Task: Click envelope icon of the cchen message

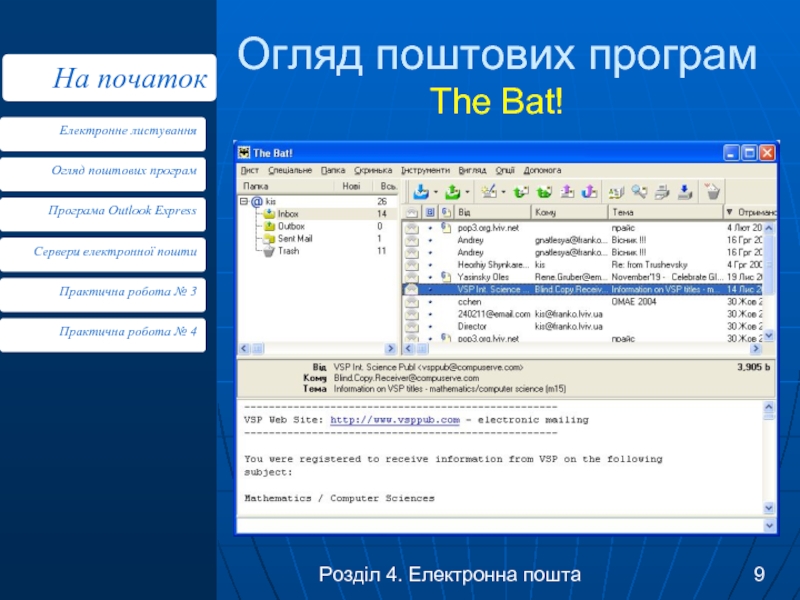Action: click(x=412, y=302)
